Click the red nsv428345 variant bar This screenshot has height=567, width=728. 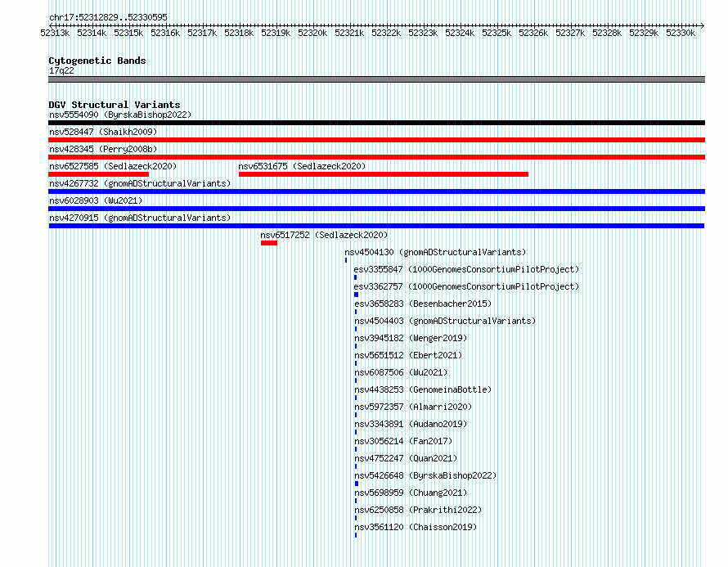click(x=376, y=157)
